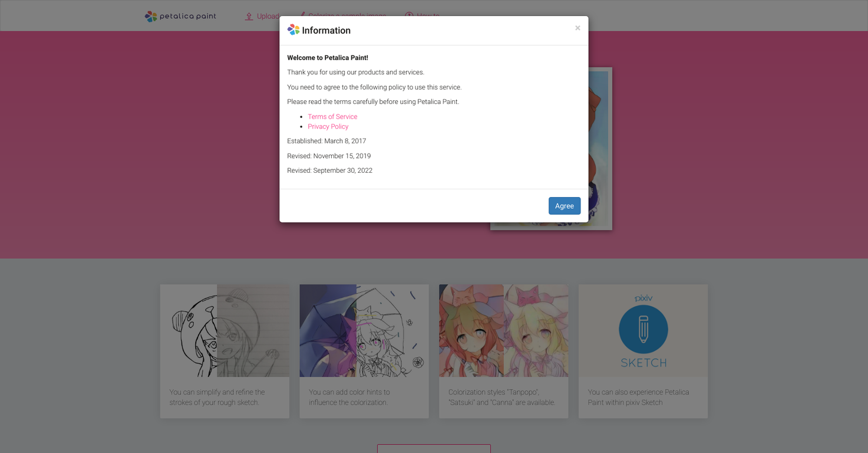Viewport: 868px width, 453px height.
Task: Select the petalica paint brand text
Action: coord(188,16)
